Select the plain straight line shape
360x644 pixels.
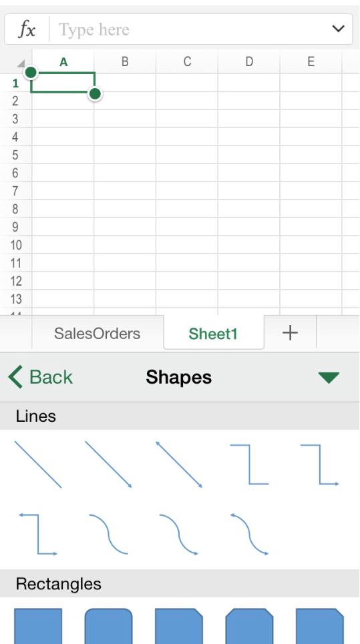[38, 464]
